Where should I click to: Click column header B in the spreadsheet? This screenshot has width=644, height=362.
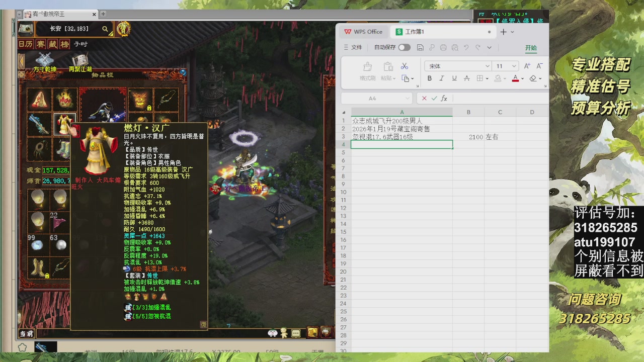[x=468, y=112]
